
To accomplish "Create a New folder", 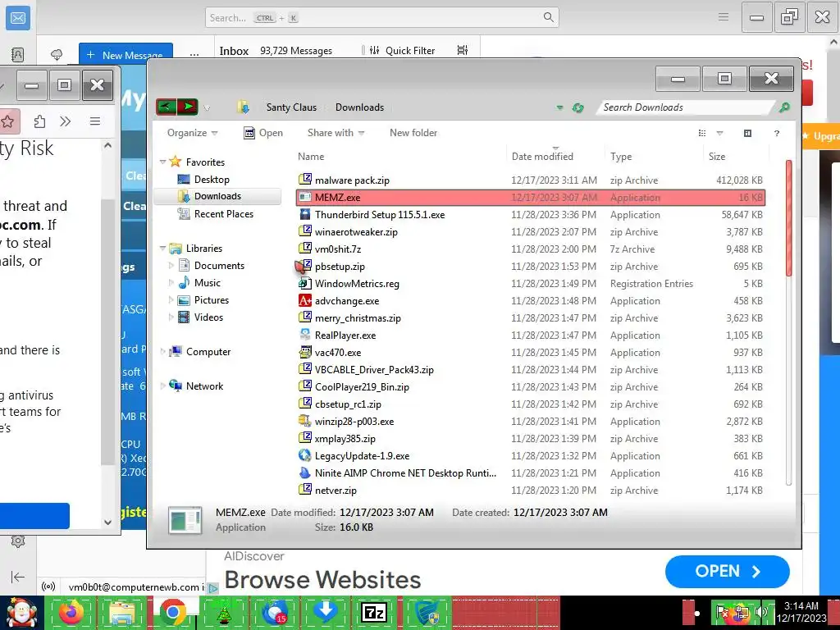I will pyautogui.click(x=413, y=133).
